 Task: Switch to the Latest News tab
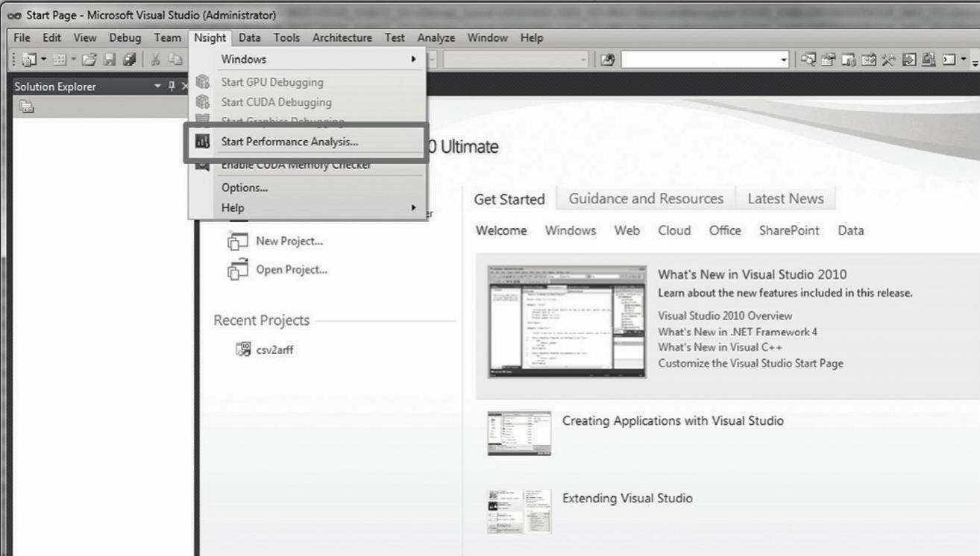(785, 198)
